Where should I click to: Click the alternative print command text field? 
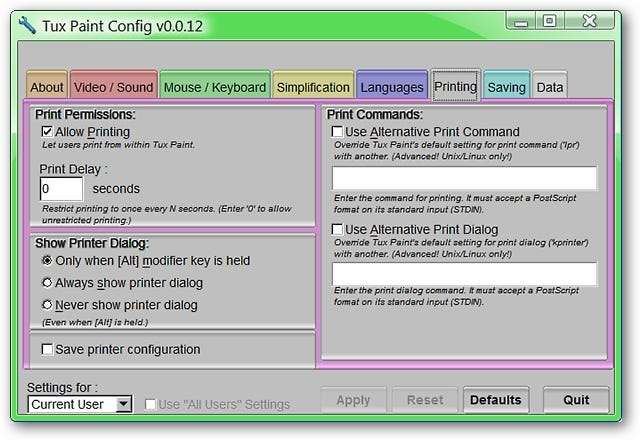tap(464, 178)
